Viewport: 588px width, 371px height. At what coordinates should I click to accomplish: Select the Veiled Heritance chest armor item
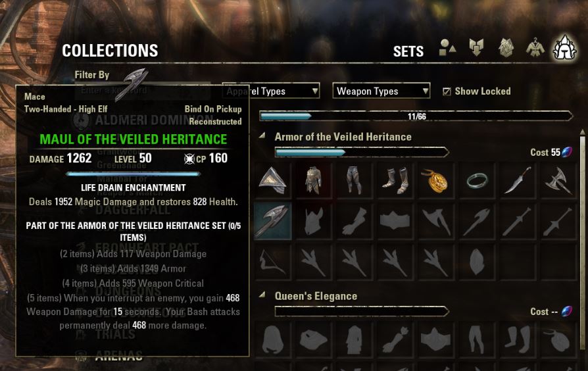(313, 181)
